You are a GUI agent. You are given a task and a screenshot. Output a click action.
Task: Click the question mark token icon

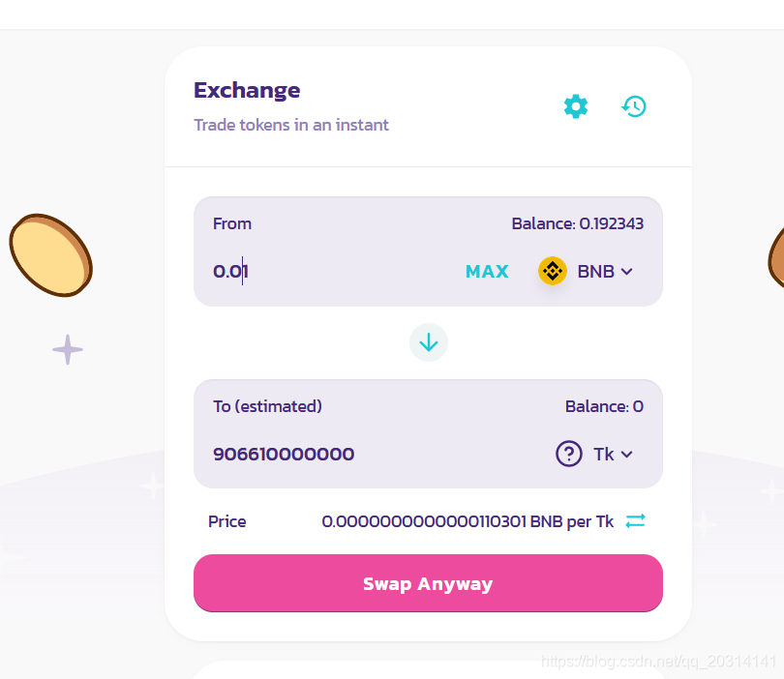coord(569,454)
